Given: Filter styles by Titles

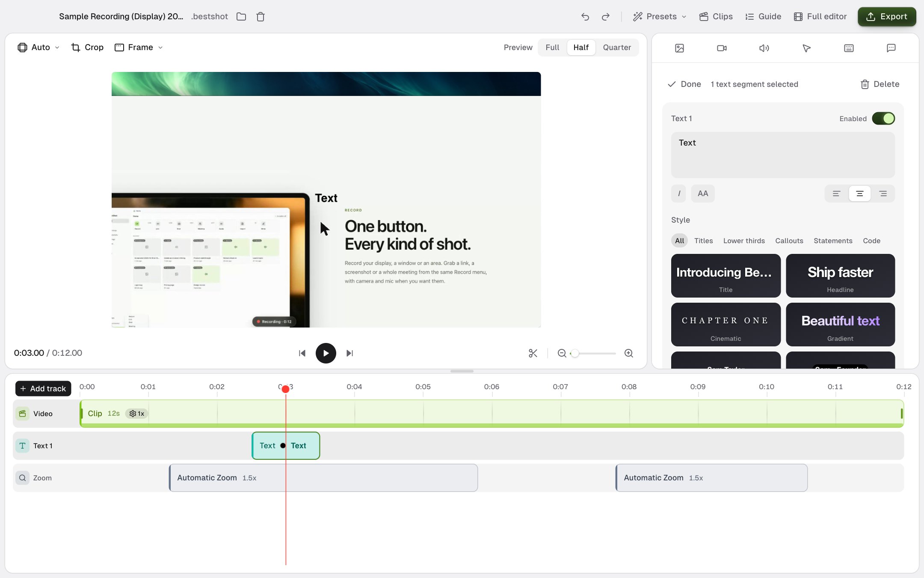Looking at the screenshot, I should pyautogui.click(x=703, y=241).
